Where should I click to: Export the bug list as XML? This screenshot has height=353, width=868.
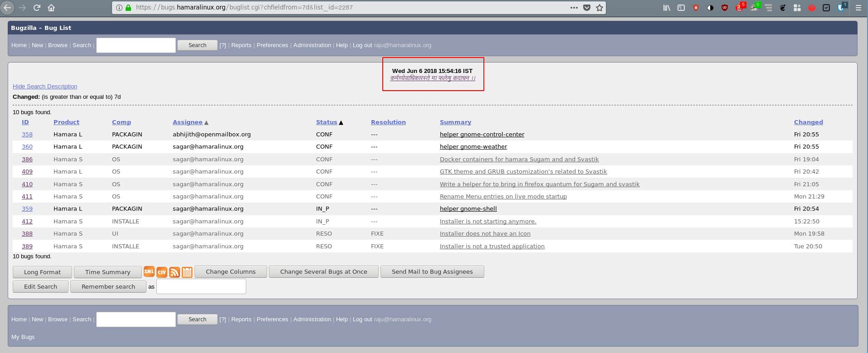pyautogui.click(x=149, y=272)
